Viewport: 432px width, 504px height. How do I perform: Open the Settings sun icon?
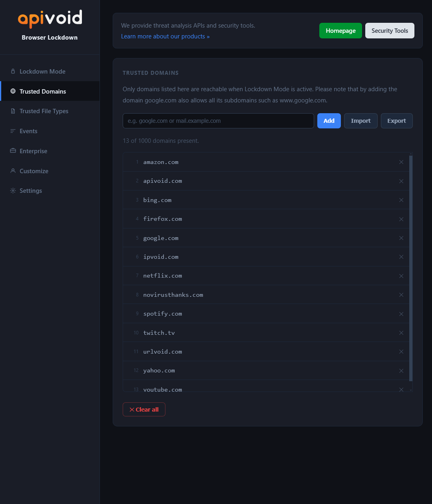[13, 190]
